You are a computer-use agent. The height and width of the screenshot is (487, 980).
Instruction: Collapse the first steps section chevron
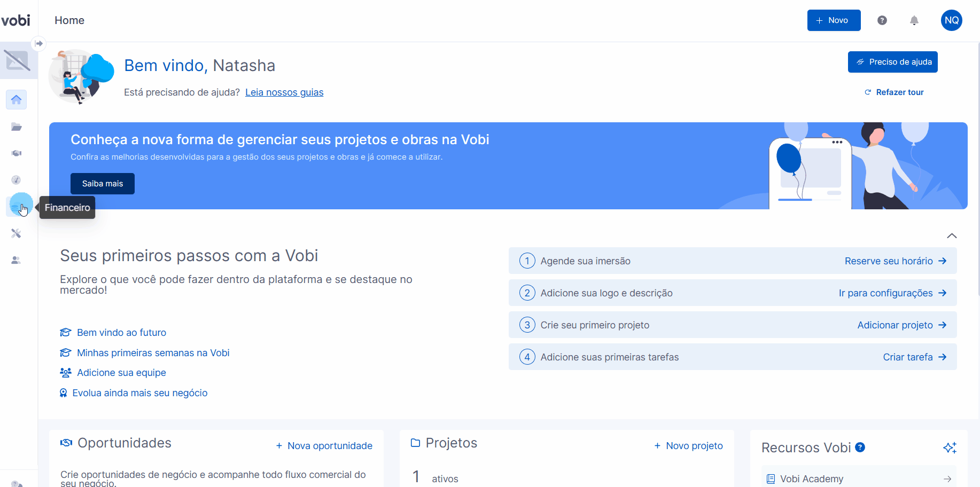click(952, 235)
